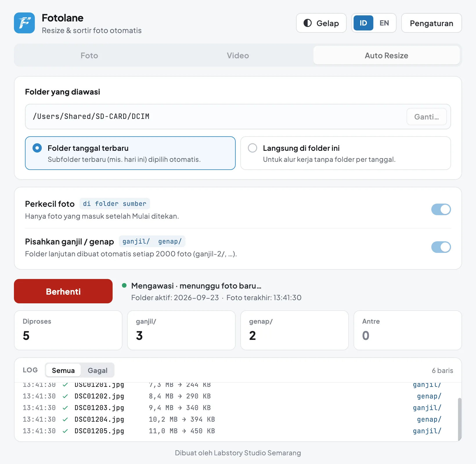Screen dimensions: 476x464
Task: Select the Langsung di folder ini option
Action: tap(345, 153)
